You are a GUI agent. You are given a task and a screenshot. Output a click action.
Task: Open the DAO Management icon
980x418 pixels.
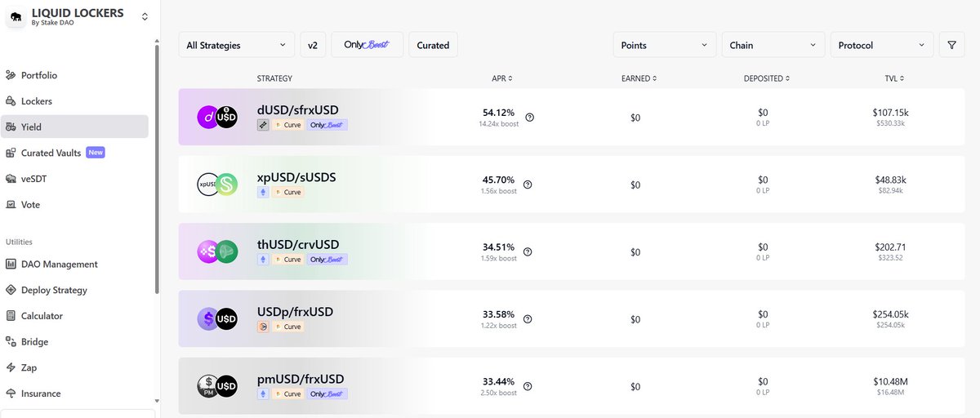[11, 265]
